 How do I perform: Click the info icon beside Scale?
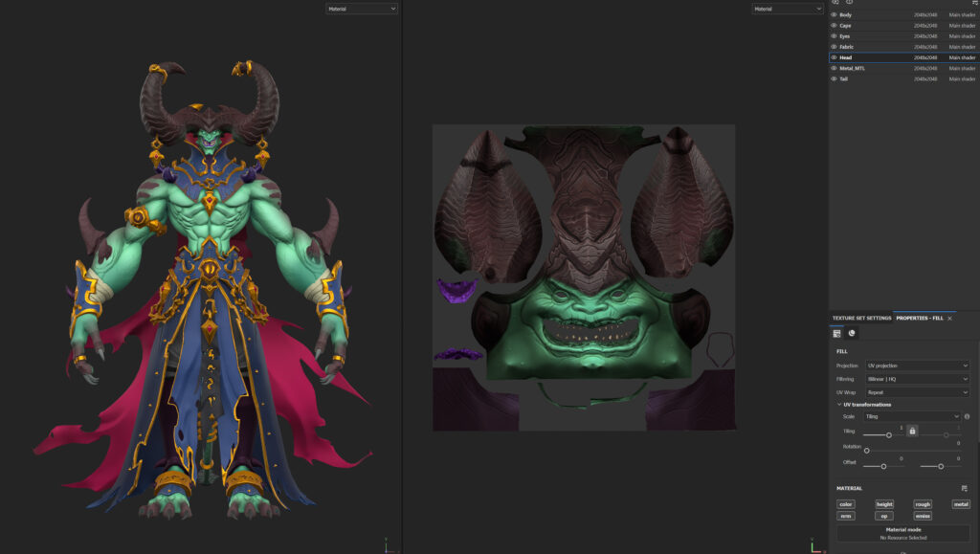point(967,416)
